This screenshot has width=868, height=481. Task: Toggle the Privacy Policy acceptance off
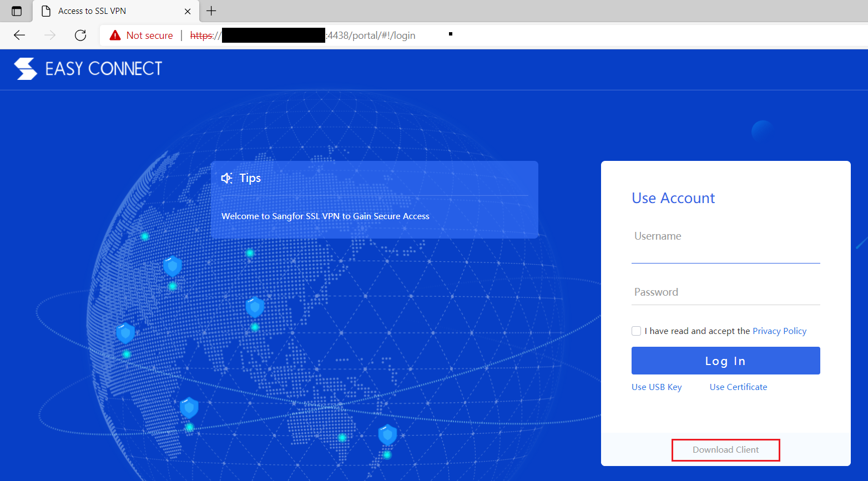click(x=636, y=331)
